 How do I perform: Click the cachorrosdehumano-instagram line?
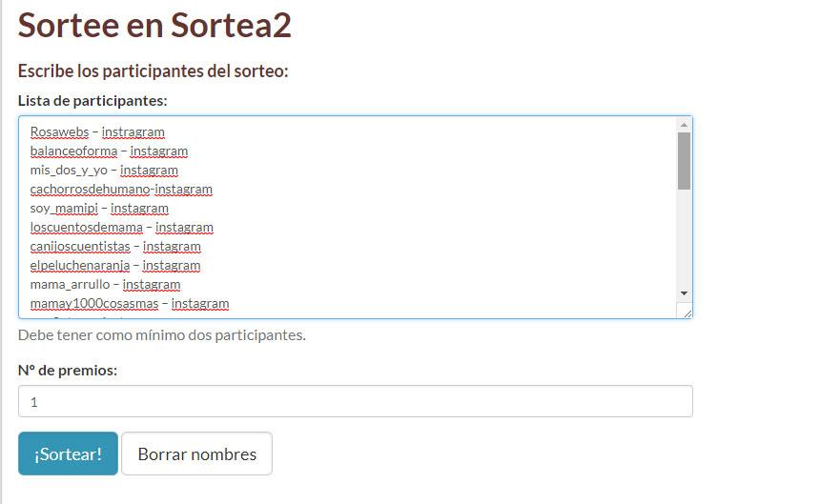point(121,190)
